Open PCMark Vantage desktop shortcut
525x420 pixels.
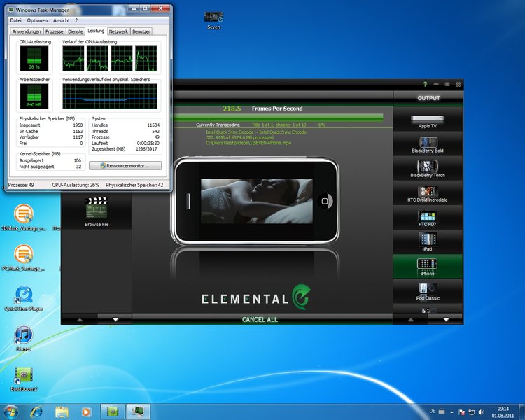point(23,258)
